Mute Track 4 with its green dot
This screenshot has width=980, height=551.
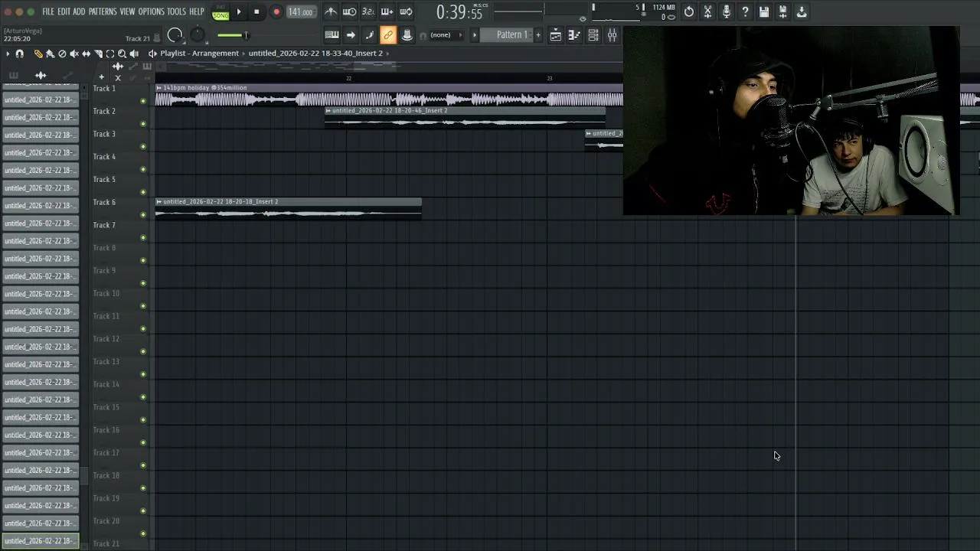[x=143, y=169]
